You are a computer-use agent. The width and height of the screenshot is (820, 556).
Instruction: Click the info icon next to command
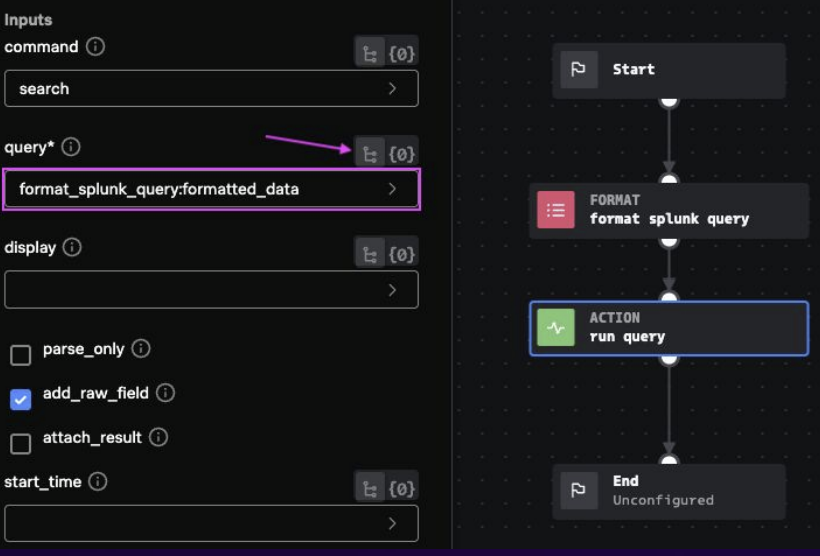(x=95, y=47)
